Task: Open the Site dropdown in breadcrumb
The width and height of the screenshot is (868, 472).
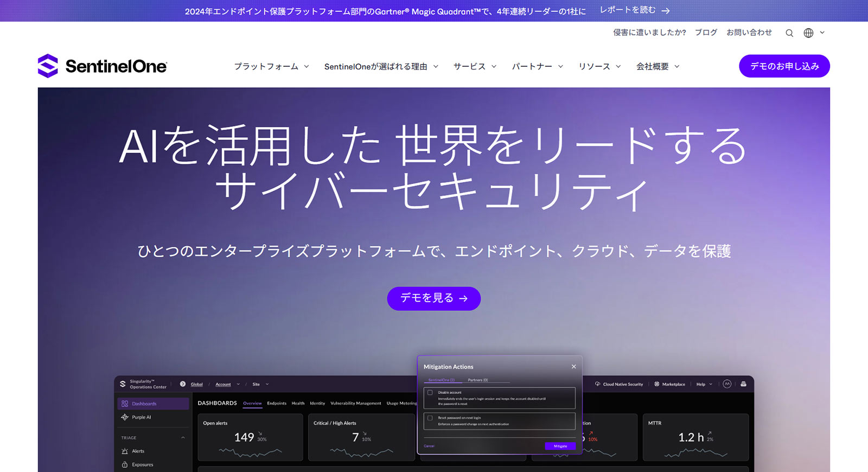Action: point(260,384)
